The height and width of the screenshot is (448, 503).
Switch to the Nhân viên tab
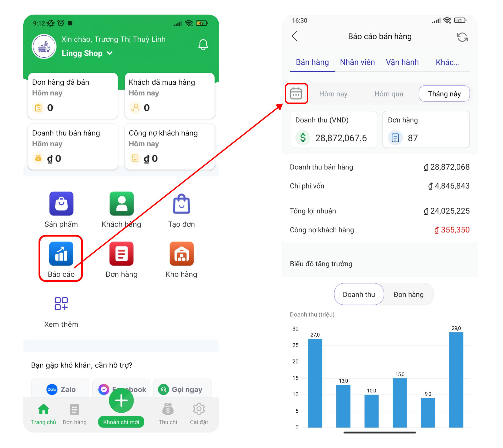(357, 62)
